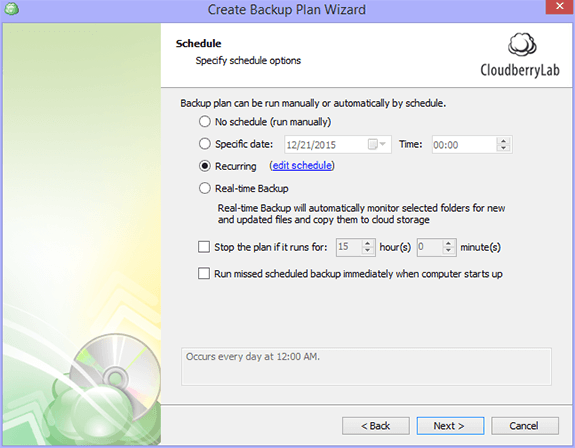The image size is (575, 448).
Task: Increase the hours stepper up arrow
Action: 367,243
